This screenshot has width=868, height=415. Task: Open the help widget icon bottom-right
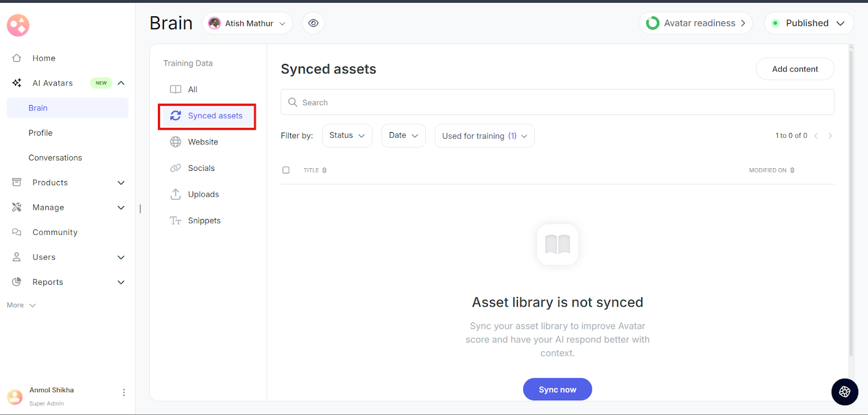pos(844,392)
